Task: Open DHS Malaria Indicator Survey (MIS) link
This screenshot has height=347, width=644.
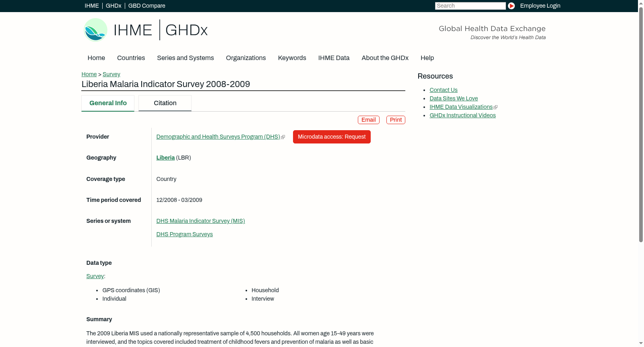Action: pyautogui.click(x=200, y=221)
